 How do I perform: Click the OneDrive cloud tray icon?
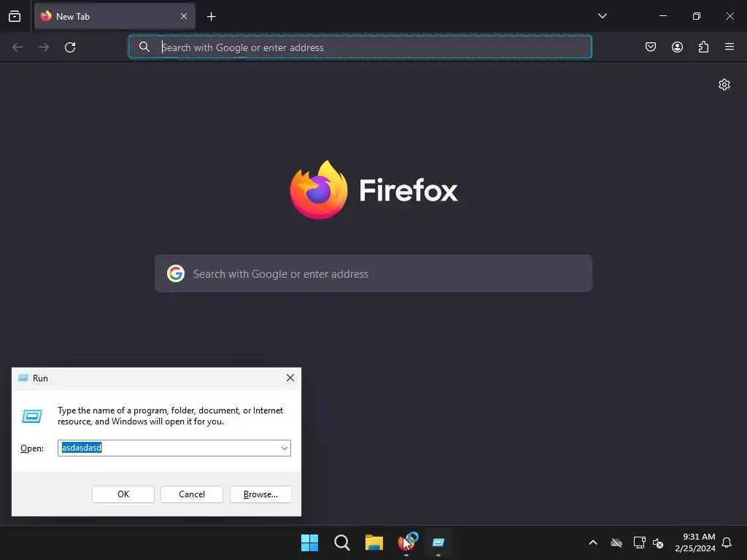[x=616, y=542]
